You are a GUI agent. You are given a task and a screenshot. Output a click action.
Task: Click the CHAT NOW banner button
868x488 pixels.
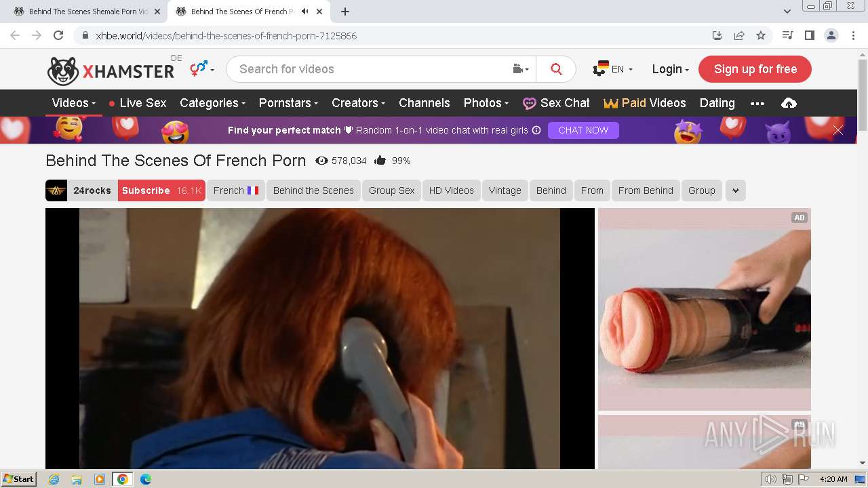(x=583, y=130)
